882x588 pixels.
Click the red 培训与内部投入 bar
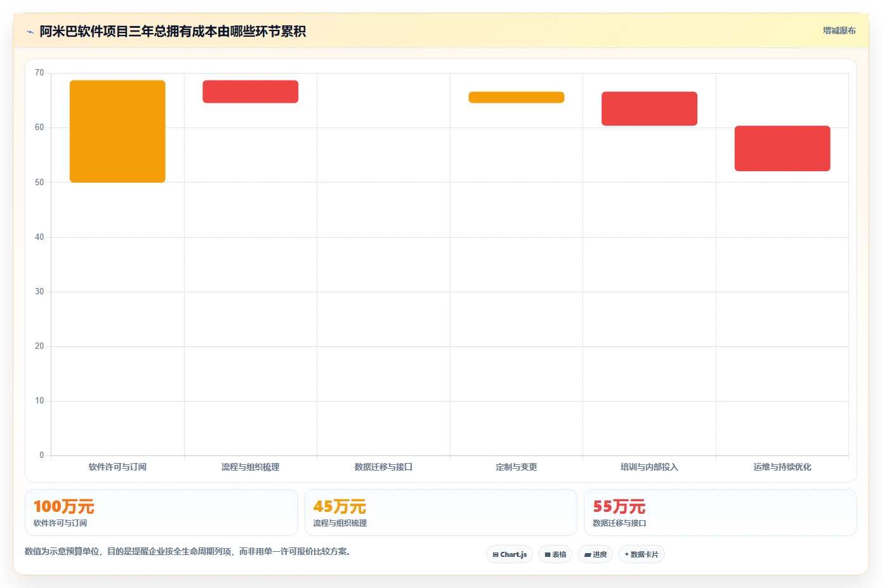(649, 108)
